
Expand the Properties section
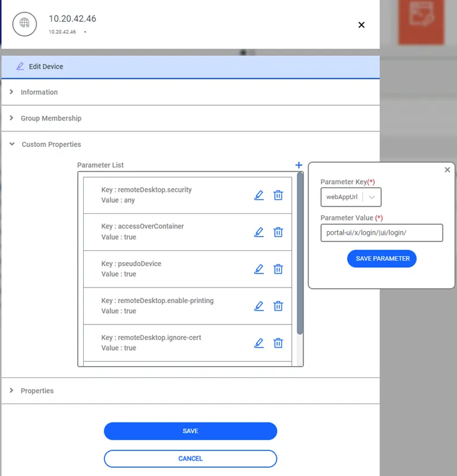190,390
